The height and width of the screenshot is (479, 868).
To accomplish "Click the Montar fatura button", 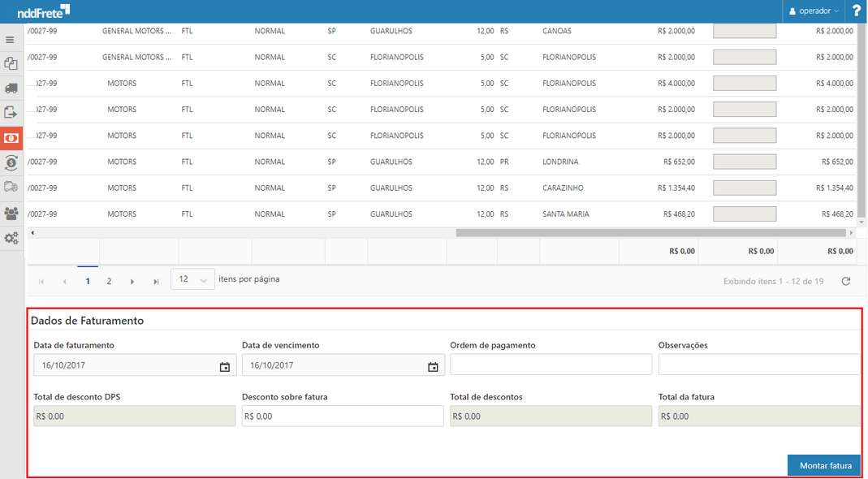I will [x=824, y=465].
